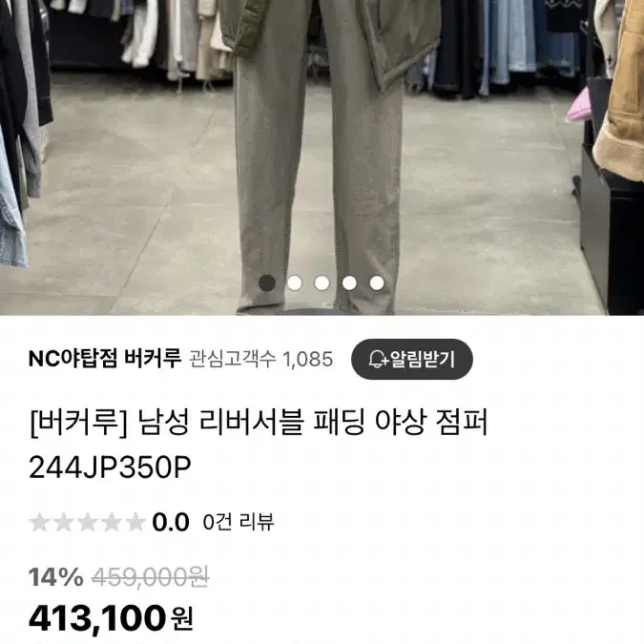Select the first dark carousel dot

[267, 282]
